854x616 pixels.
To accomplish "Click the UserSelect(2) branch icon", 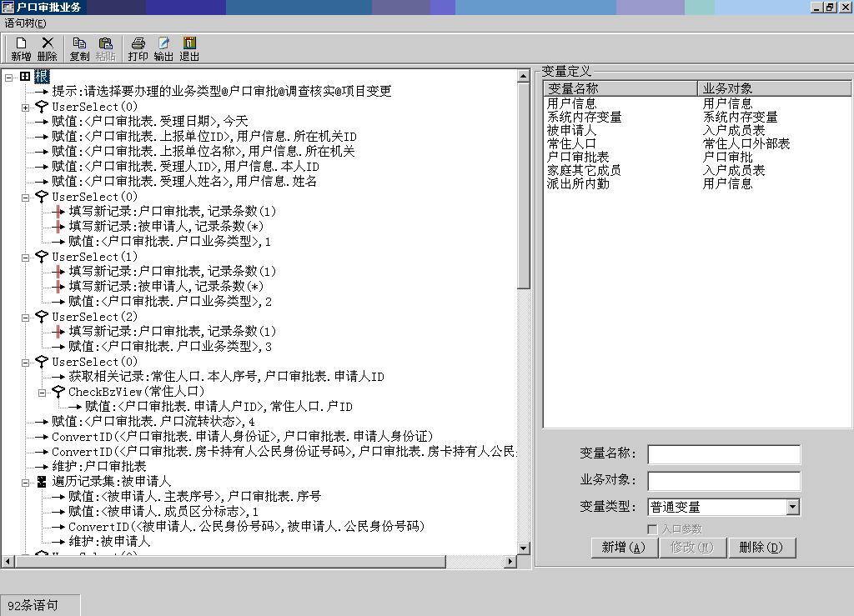I will pos(42,317).
